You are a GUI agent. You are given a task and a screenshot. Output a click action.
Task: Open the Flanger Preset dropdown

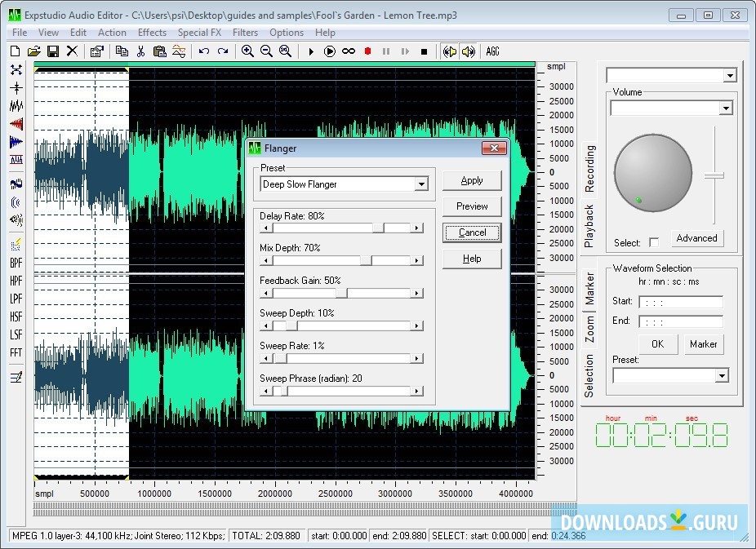pos(421,184)
